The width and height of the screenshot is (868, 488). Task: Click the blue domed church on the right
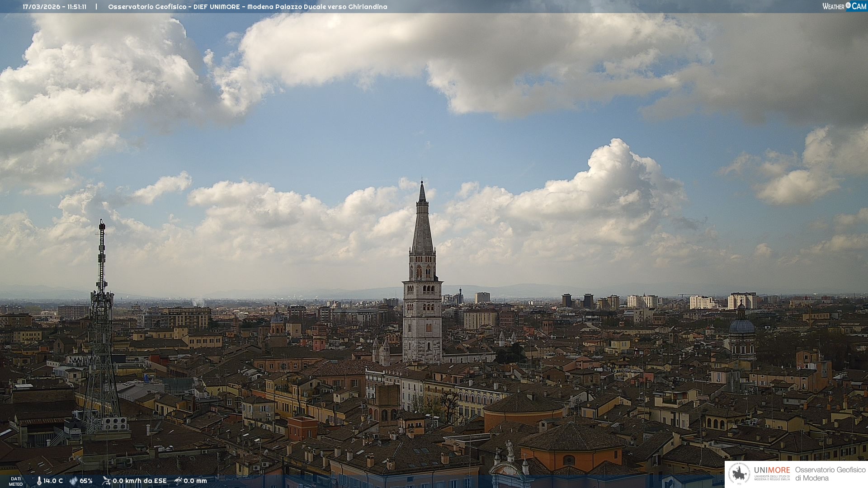[742, 326]
